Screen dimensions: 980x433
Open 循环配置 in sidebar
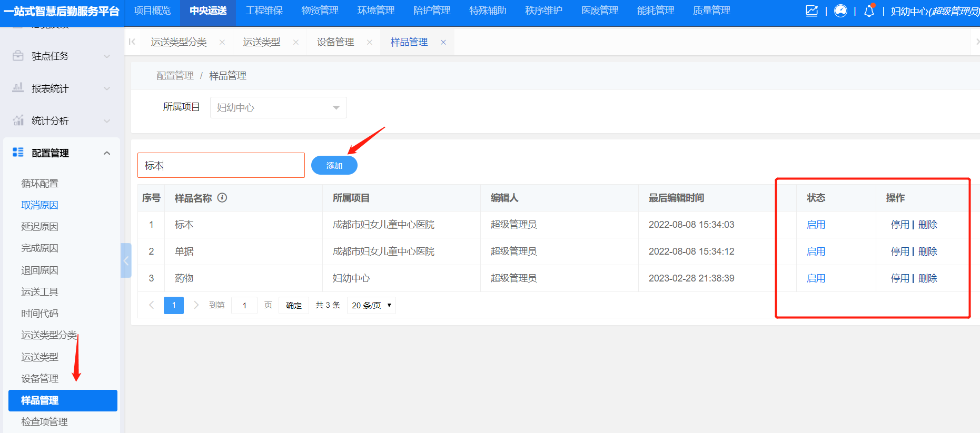(x=39, y=184)
